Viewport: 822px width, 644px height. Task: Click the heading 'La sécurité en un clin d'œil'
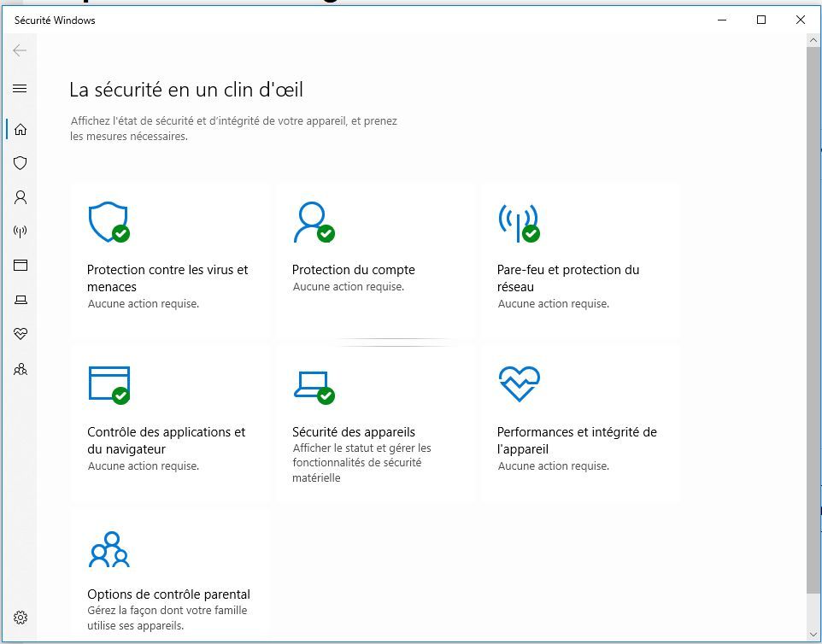pos(186,90)
